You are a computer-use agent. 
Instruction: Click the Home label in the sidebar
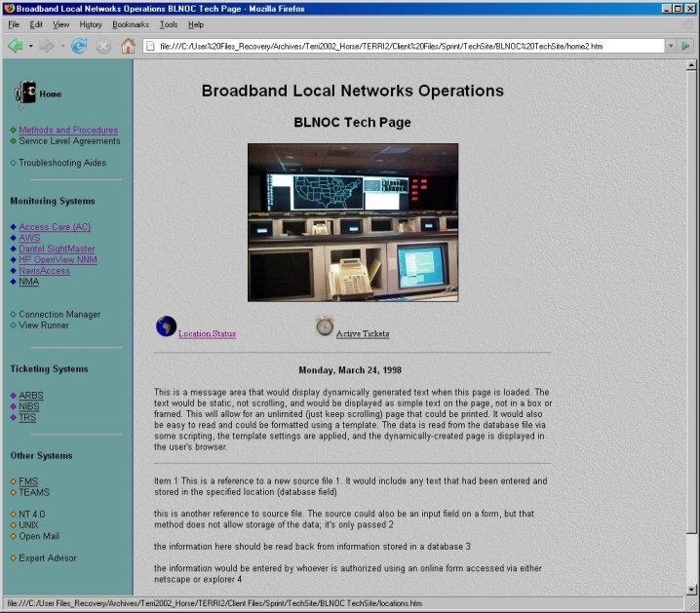51,95
